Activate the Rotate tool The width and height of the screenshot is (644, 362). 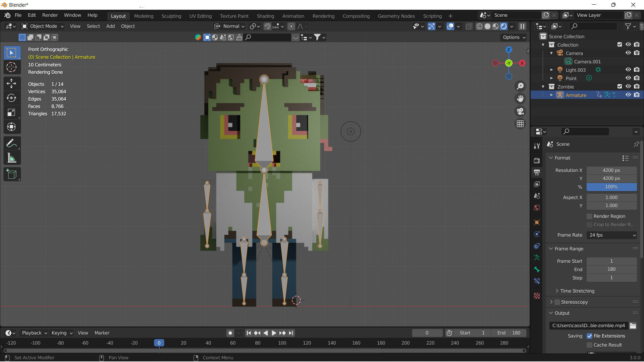click(12, 98)
